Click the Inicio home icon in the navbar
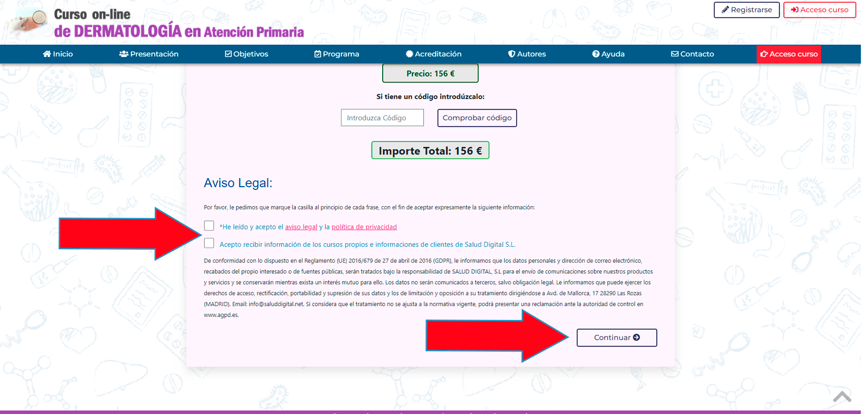868x414 pixels. point(47,54)
